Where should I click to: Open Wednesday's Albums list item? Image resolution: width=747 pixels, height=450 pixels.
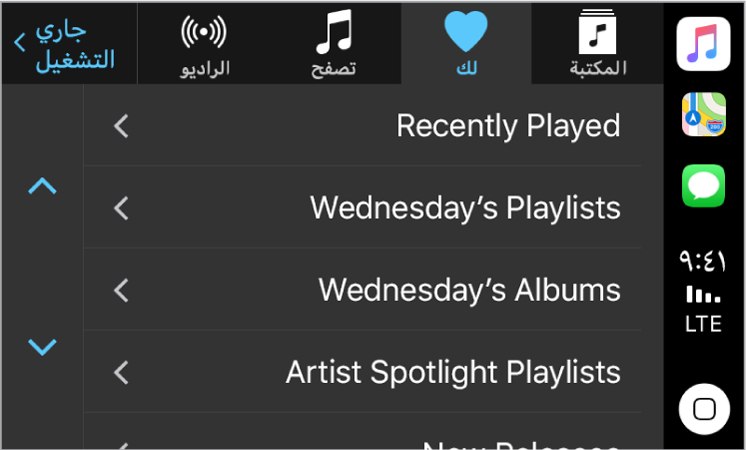[363, 290]
